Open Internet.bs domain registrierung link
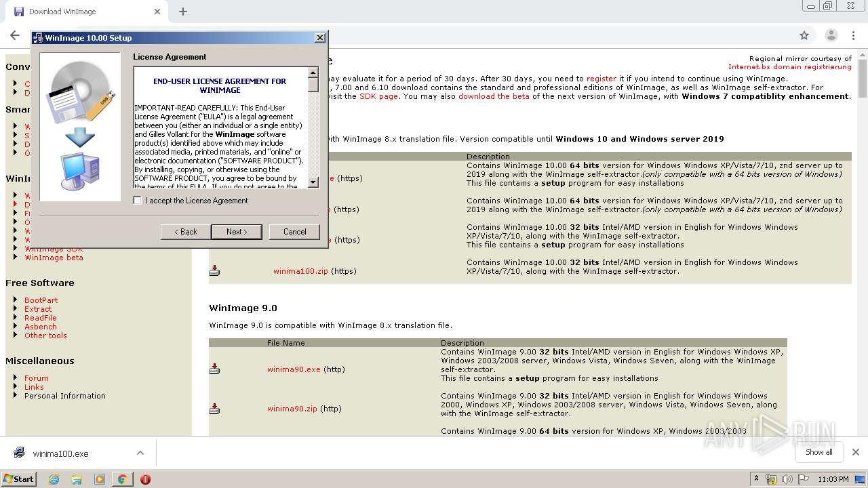The height and width of the screenshot is (488, 868). (x=790, y=67)
